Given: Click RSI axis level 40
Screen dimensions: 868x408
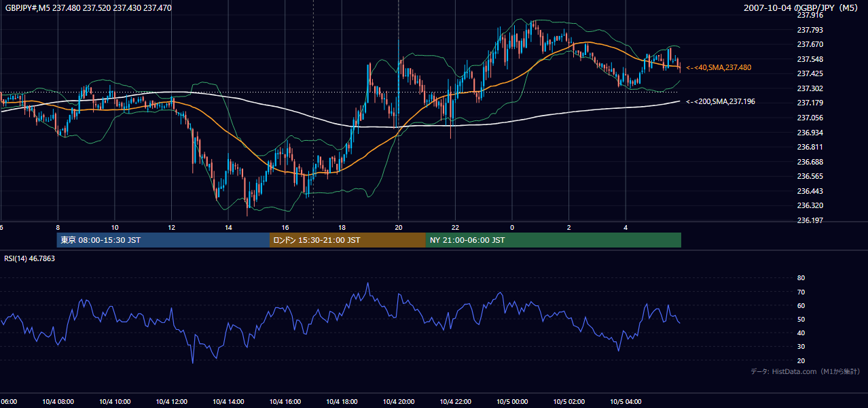Looking at the screenshot, I should 801,333.
